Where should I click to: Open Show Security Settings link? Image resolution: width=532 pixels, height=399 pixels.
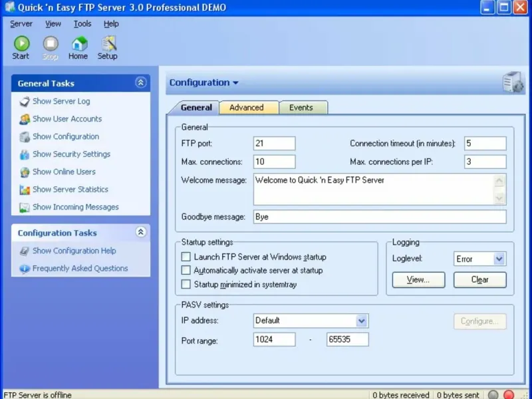71,154
